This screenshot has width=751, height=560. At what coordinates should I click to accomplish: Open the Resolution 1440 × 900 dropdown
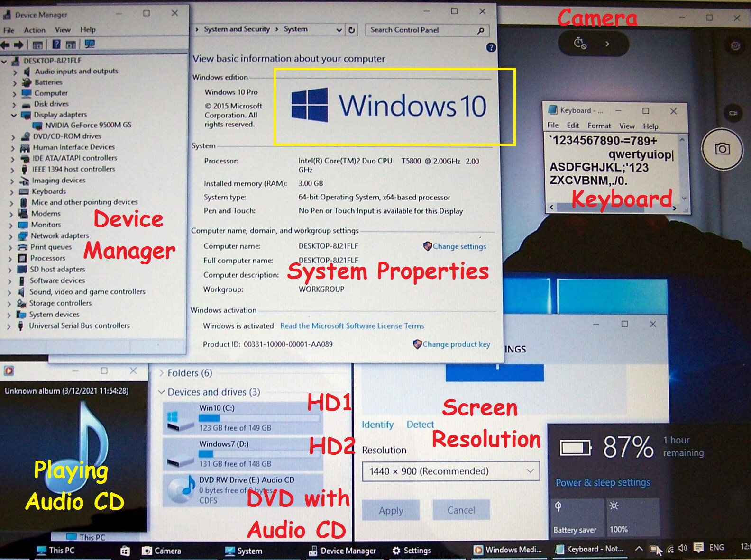(x=451, y=471)
